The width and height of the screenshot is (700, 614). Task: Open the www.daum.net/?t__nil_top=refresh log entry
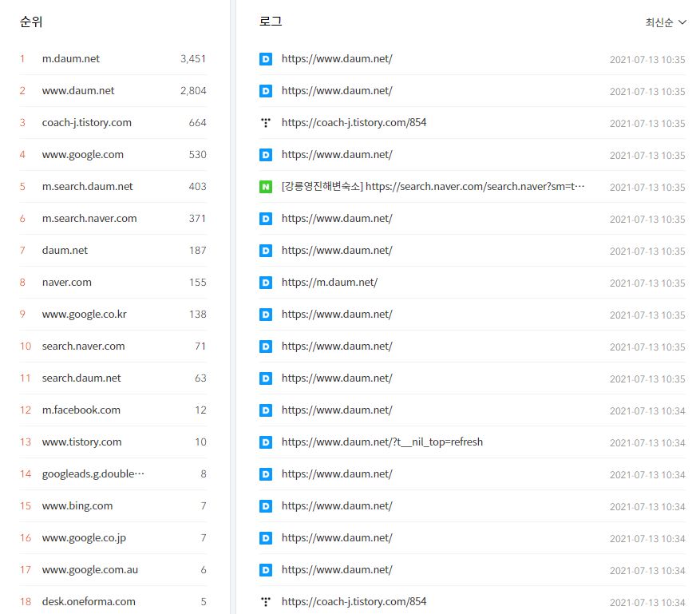[x=382, y=442]
